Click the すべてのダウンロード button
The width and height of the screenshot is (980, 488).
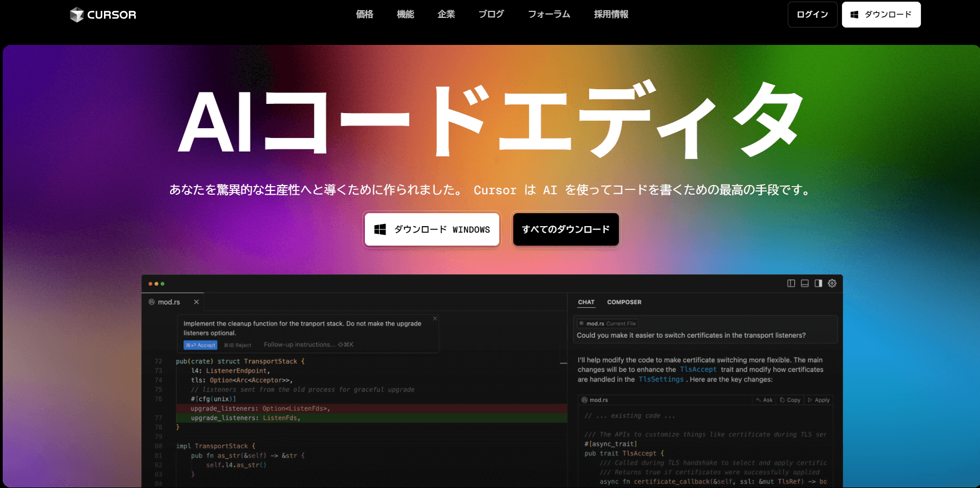tap(565, 229)
